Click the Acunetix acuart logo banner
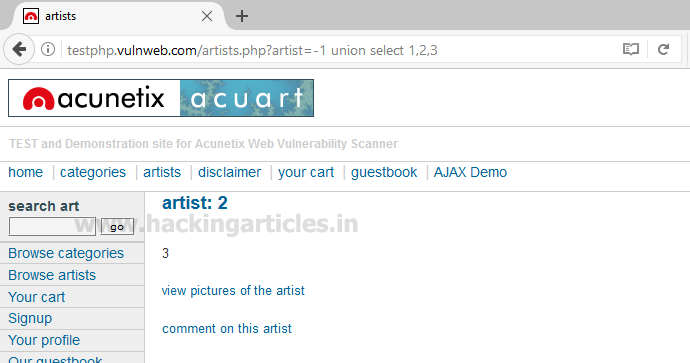This screenshot has height=363, width=690. click(x=161, y=98)
